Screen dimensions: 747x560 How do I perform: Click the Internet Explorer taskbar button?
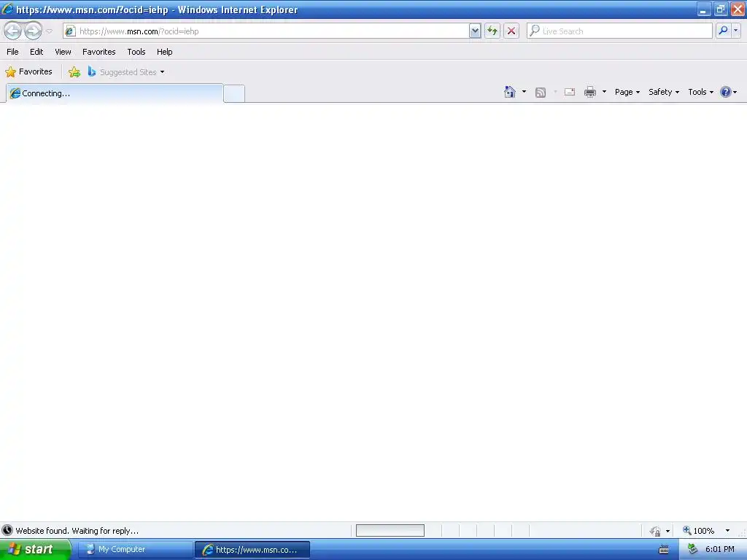tap(252, 550)
